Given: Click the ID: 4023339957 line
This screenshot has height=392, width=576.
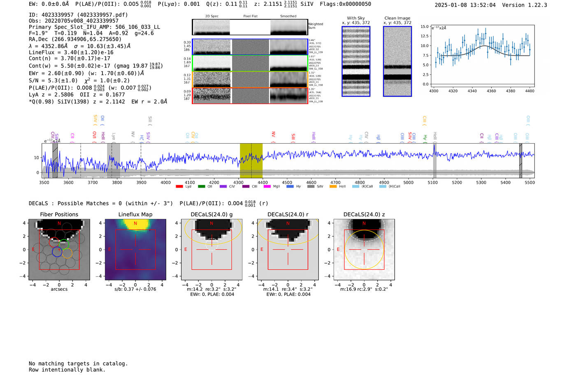Looking at the screenshot, I should [78, 15].
